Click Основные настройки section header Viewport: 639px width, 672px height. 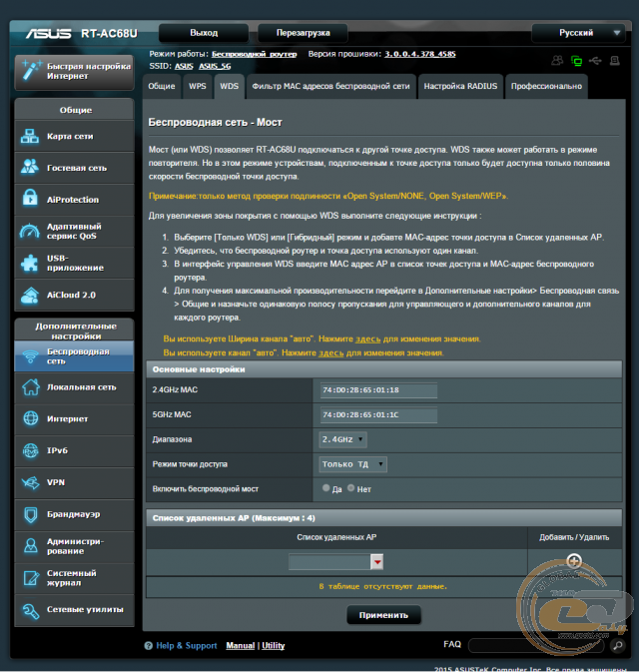coord(383,369)
